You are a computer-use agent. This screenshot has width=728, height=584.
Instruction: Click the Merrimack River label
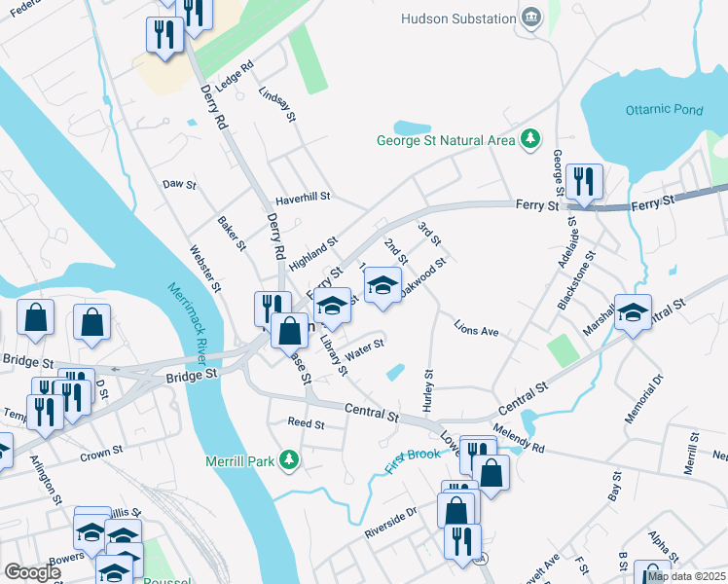189,323
